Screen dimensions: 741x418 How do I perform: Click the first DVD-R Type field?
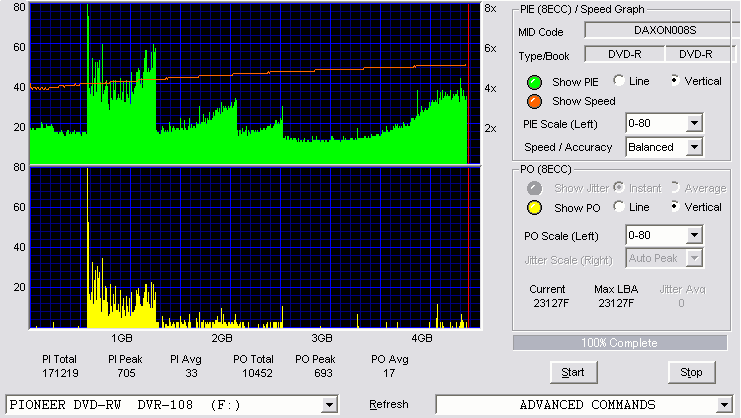[x=624, y=54]
